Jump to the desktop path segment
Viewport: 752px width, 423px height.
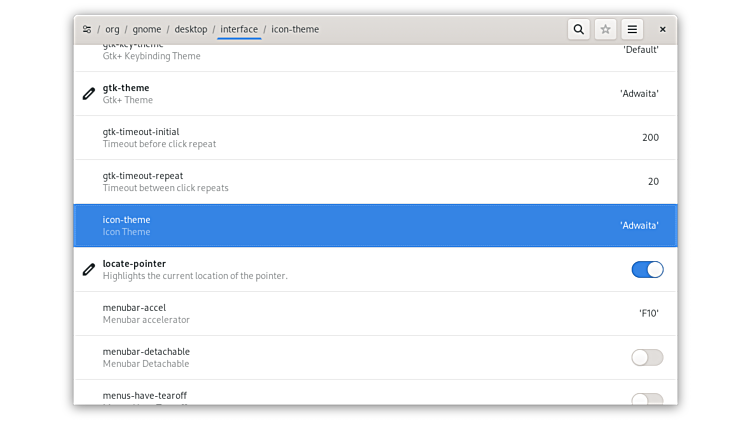[191, 30]
